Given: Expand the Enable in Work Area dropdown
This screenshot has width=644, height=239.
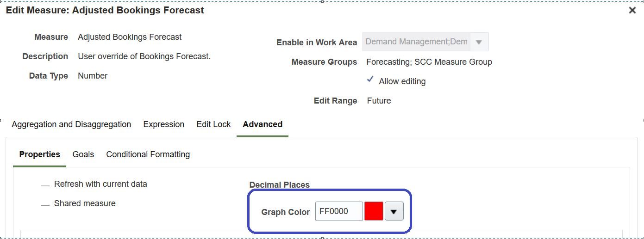Looking at the screenshot, I should (x=479, y=42).
